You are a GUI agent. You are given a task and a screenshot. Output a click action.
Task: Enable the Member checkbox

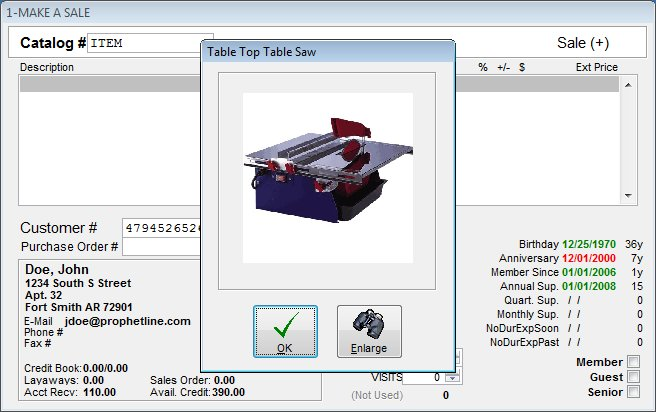[x=632, y=362]
